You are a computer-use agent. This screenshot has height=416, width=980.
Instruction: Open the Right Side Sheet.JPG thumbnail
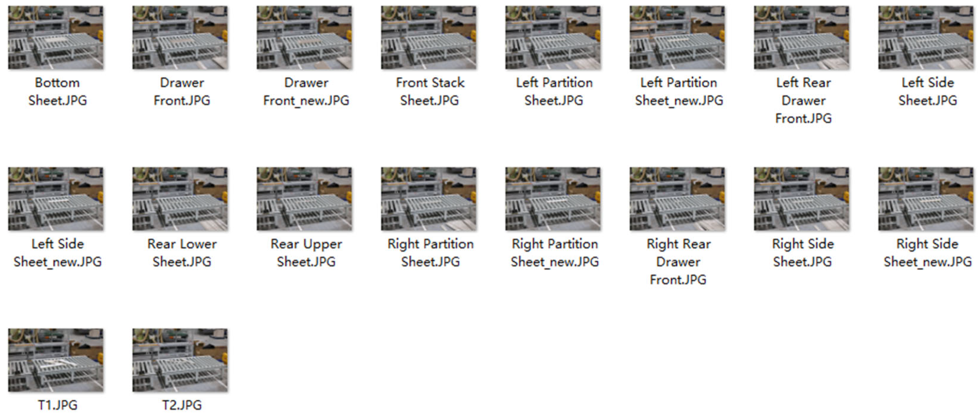coord(802,199)
